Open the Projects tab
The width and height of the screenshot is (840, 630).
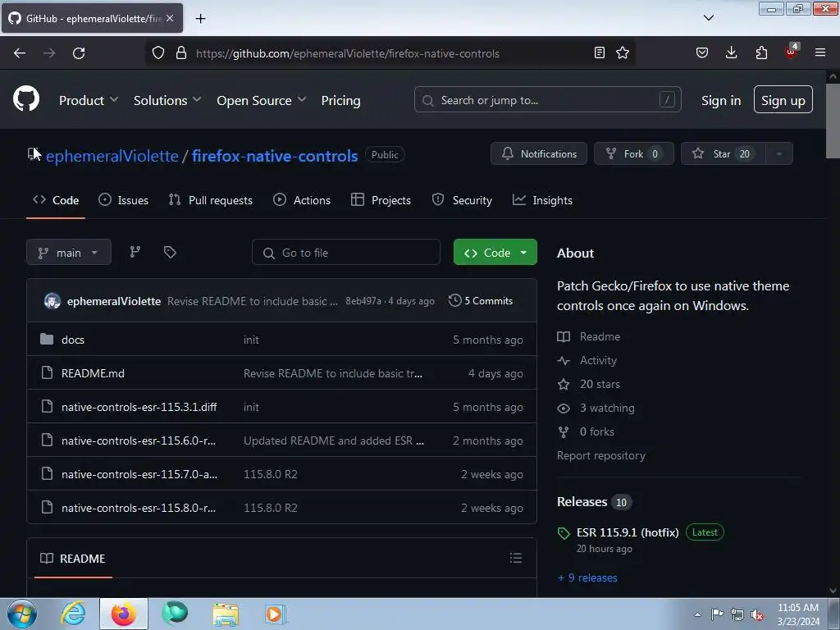coord(381,200)
